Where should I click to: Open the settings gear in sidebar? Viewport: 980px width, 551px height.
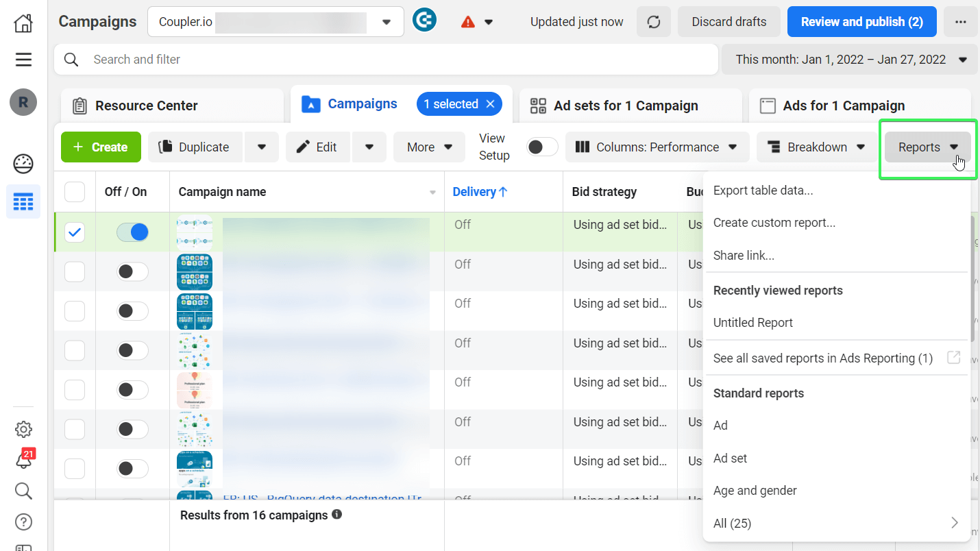(23, 430)
